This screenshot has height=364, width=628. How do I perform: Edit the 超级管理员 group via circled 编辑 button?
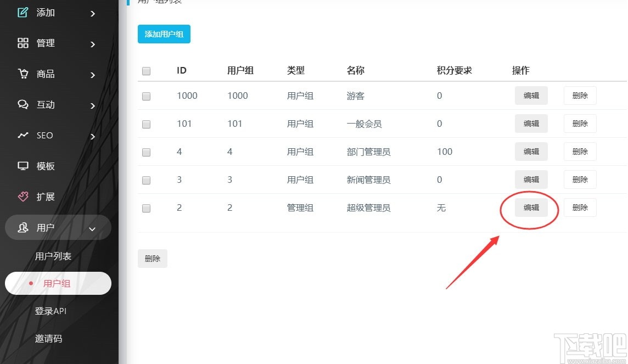531,208
